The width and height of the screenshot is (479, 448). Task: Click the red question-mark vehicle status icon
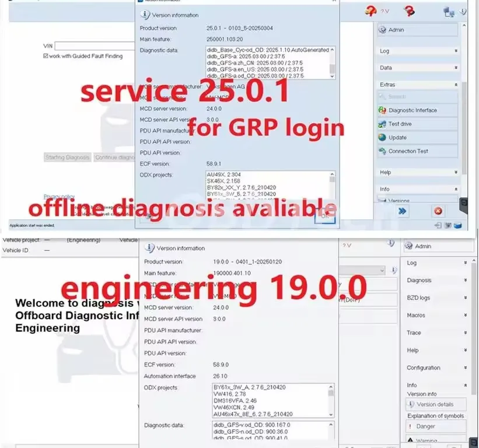point(370,11)
